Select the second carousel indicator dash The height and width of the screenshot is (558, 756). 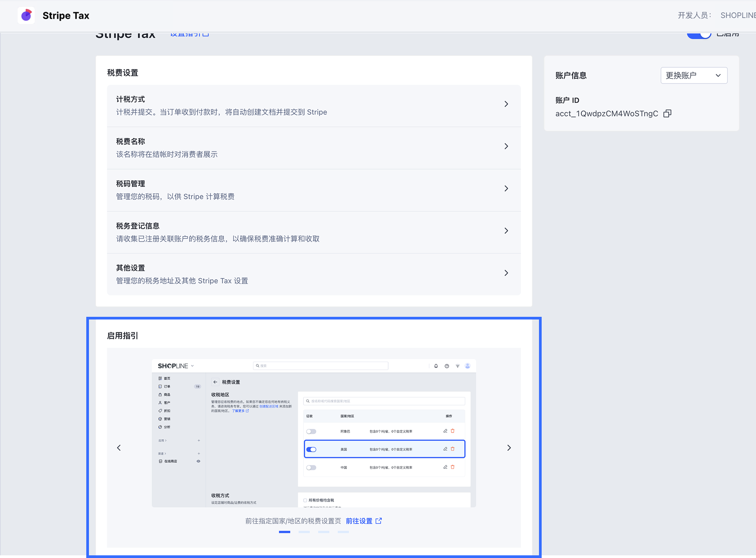tap(304, 532)
